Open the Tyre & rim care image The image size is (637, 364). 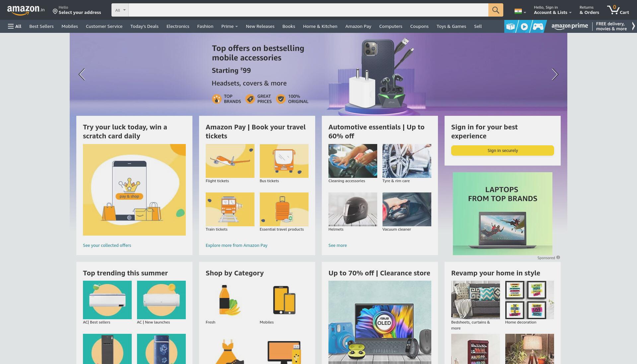pos(407,161)
